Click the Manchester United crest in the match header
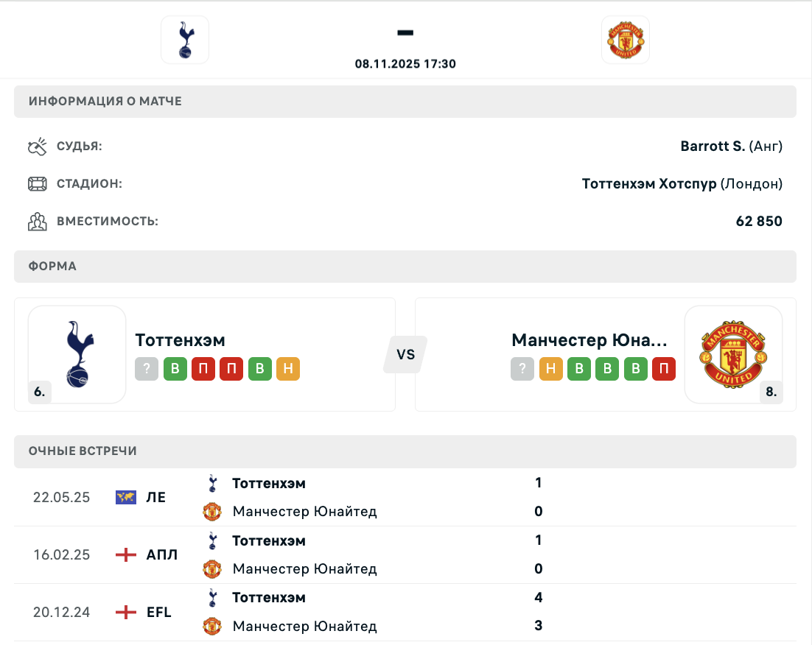 point(626,40)
